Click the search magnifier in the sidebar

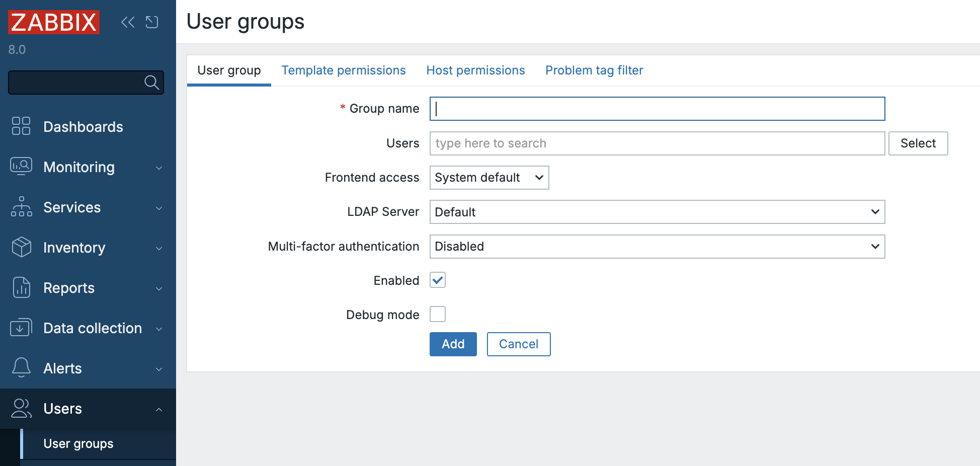point(151,82)
